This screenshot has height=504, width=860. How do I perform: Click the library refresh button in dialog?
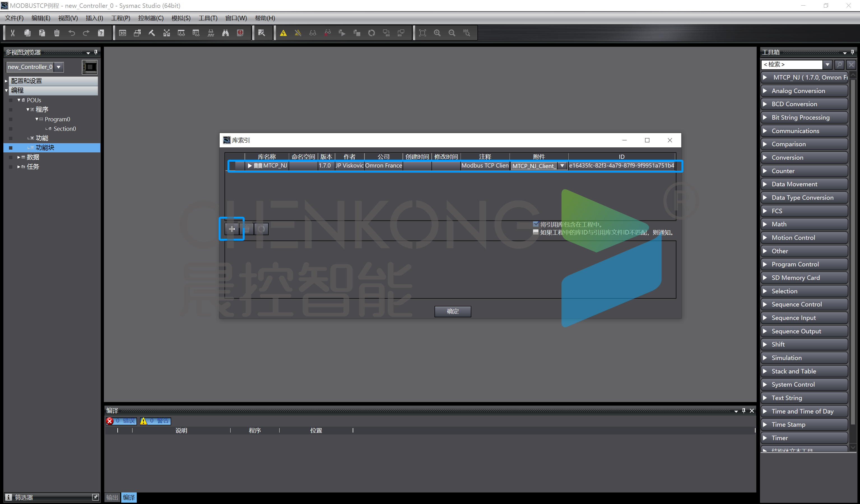(261, 229)
